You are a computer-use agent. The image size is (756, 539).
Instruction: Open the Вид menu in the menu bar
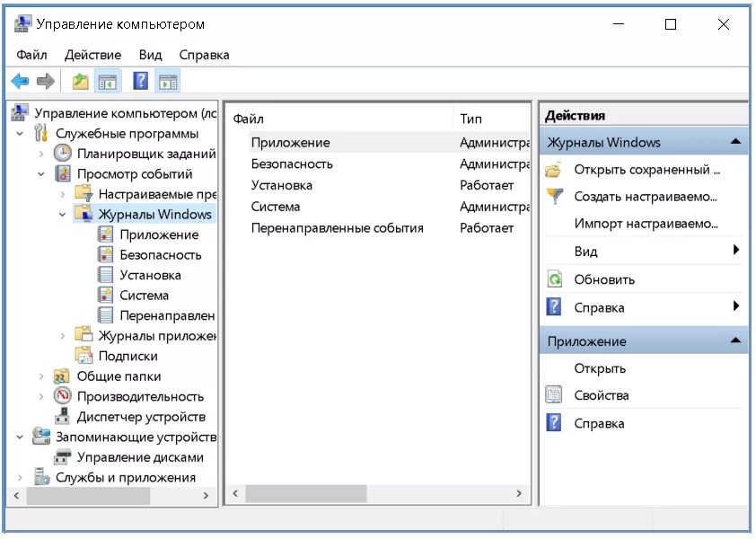point(151,55)
